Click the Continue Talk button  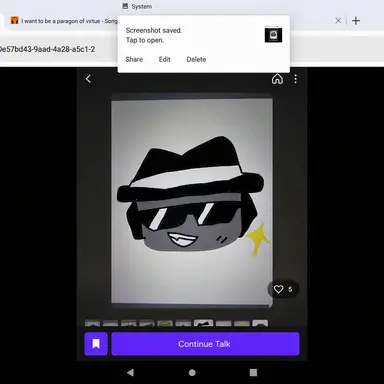pyautogui.click(x=205, y=344)
